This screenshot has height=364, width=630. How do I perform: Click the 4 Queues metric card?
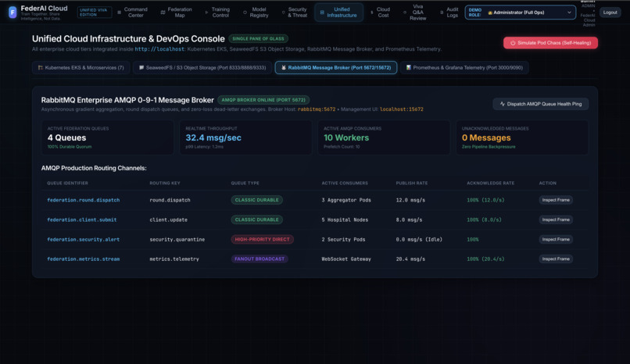pyautogui.click(x=107, y=137)
